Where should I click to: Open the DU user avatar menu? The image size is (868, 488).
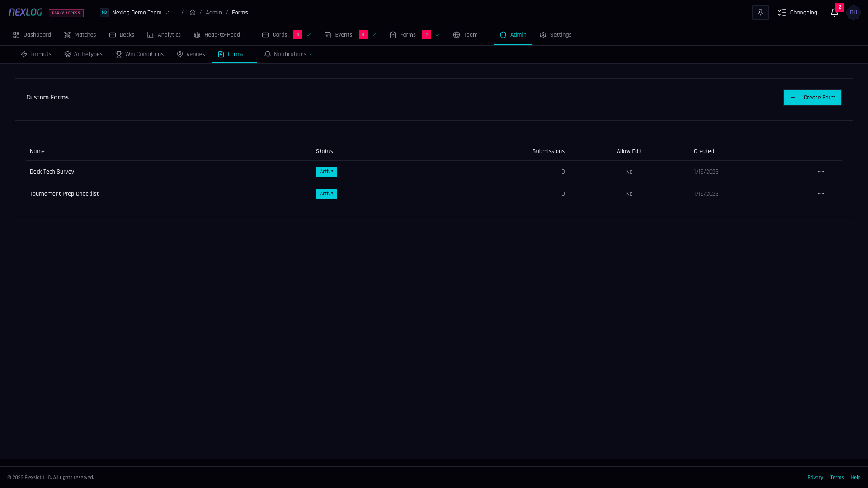coord(854,13)
